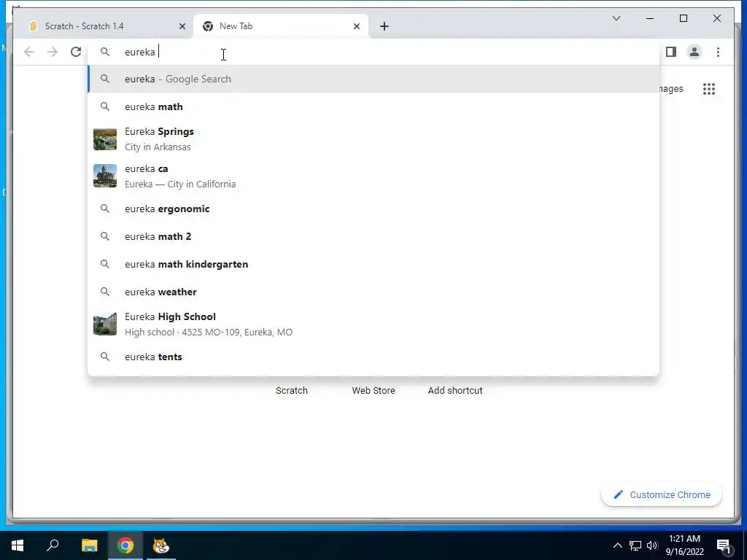Add a new tab with plus button
Viewport: 747px width, 560px height.
384,26
